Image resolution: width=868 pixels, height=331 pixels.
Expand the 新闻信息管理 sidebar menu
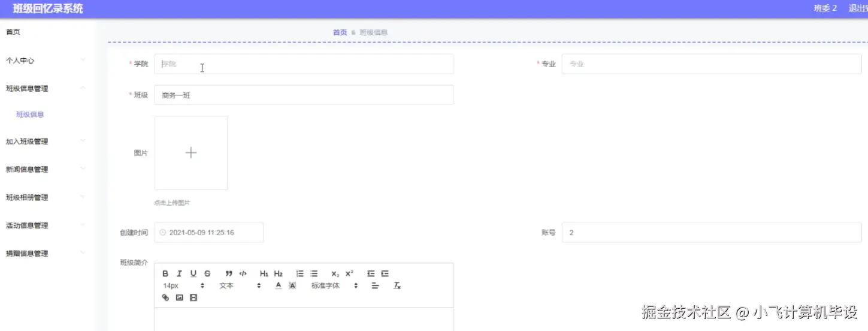pyautogui.click(x=48, y=169)
